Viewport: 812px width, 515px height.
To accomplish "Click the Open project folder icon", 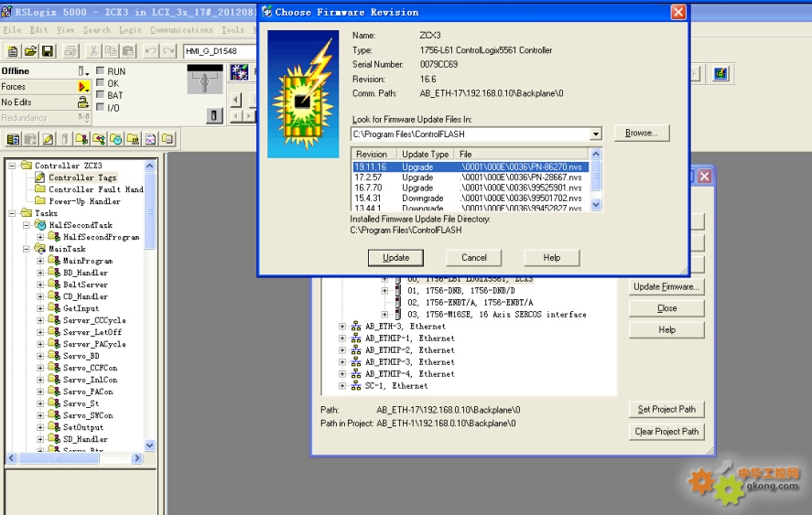I will pyautogui.click(x=30, y=50).
